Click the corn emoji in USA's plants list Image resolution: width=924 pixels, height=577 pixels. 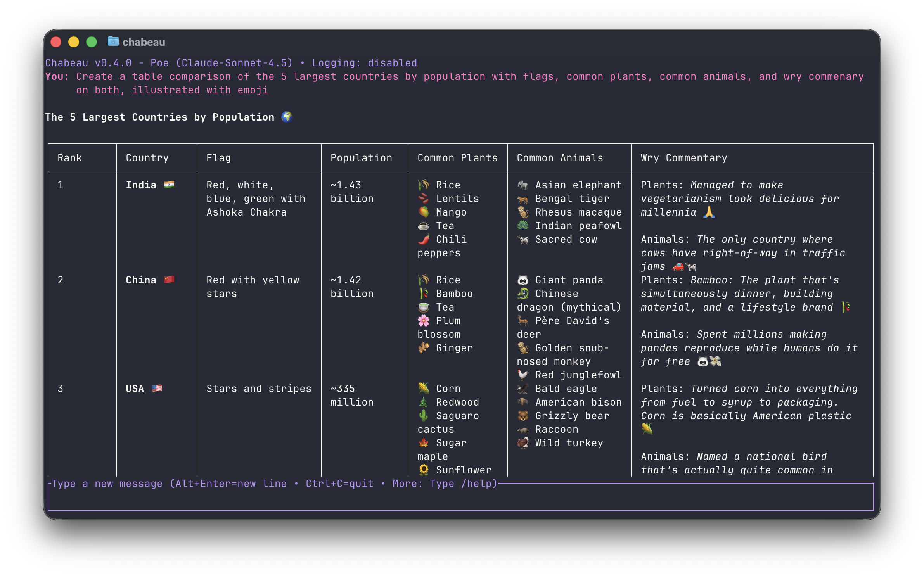[x=424, y=389]
